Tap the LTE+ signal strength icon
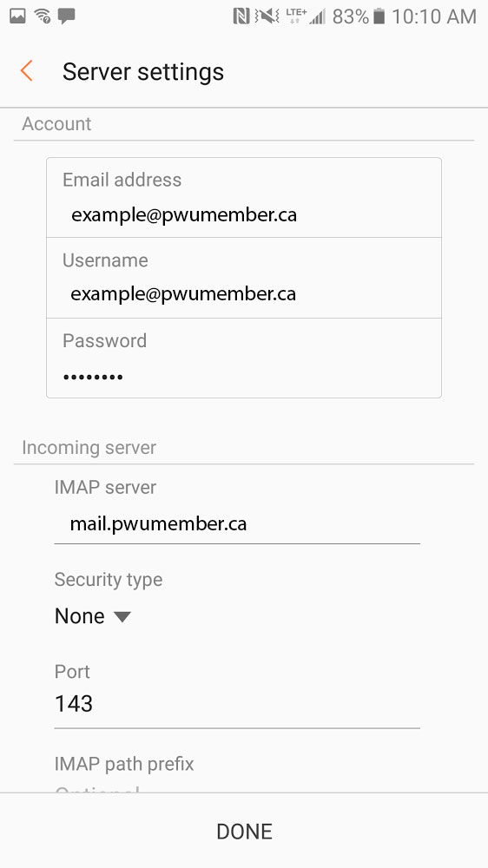 306,16
